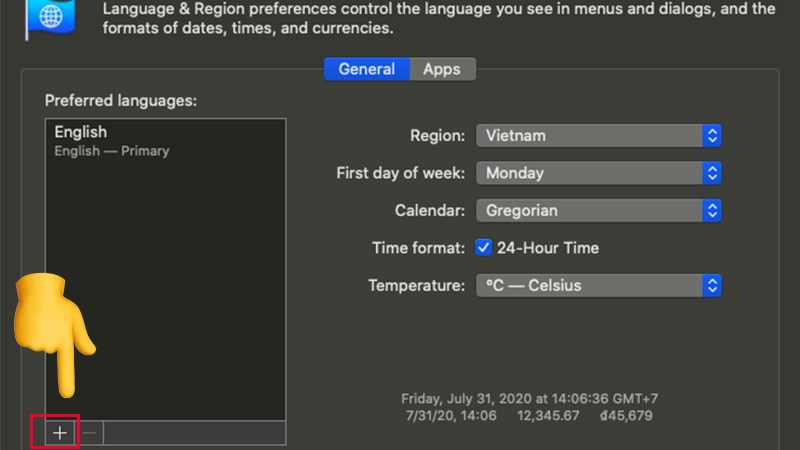This screenshot has width=800, height=450.
Task: Uncheck the 24-Hour Time checkbox
Action: coord(483,248)
